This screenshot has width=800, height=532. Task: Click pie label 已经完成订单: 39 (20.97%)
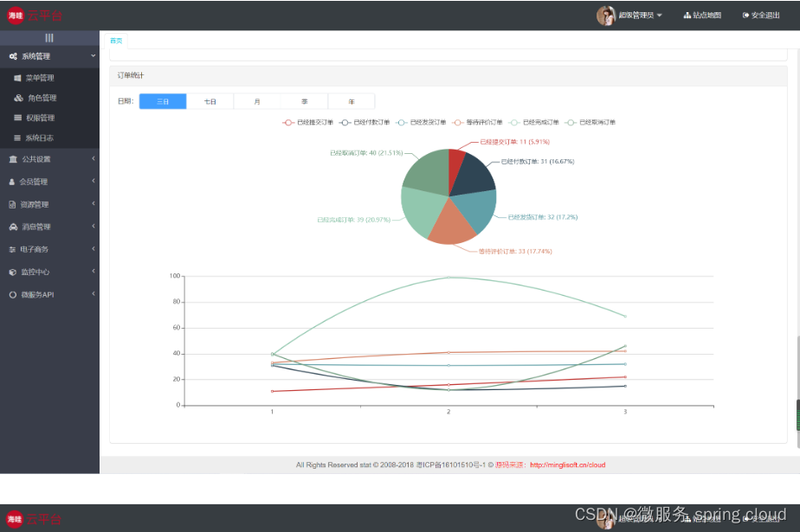point(354,220)
